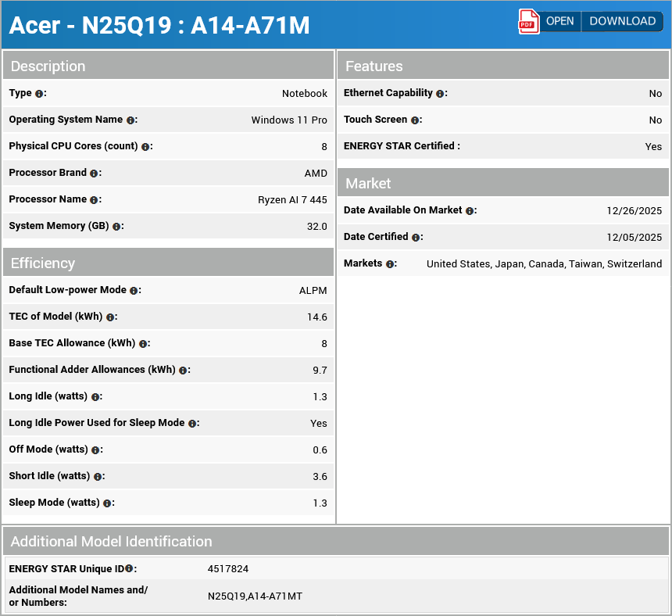672x616 pixels.
Task: Select the Notebook type value
Action: 304,94
